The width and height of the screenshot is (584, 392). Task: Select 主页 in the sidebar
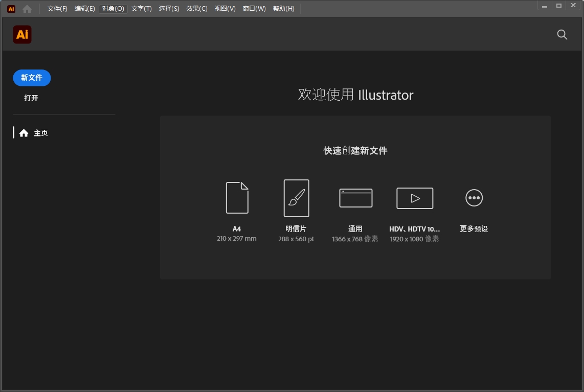click(41, 133)
